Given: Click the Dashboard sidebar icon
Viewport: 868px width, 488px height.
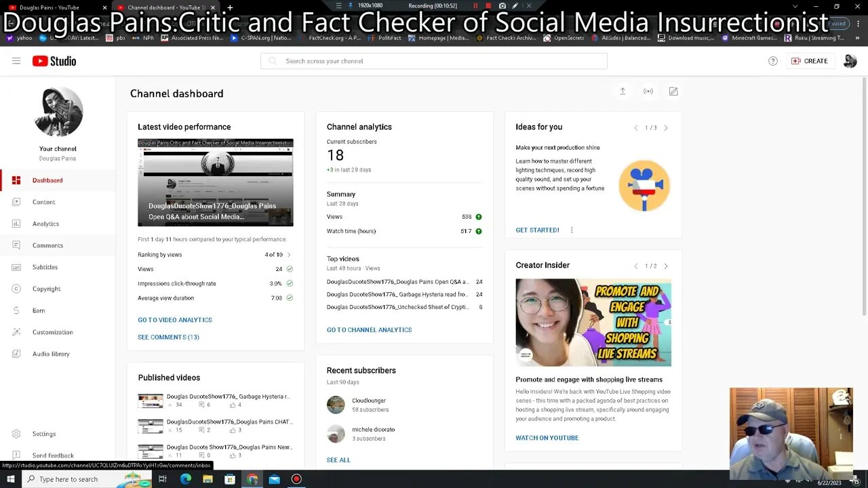Looking at the screenshot, I should pyautogui.click(x=16, y=180).
